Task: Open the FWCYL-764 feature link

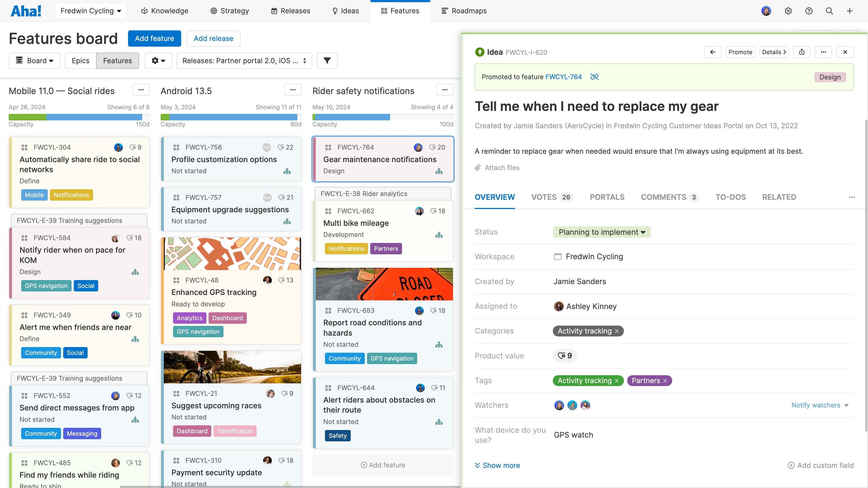Action: point(563,77)
